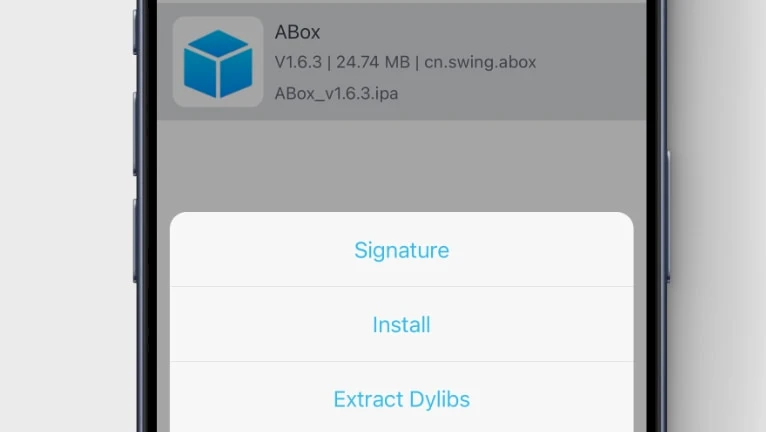This screenshot has height=432, width=766.
Task: Pick the Extract Dylibs option
Action: click(x=402, y=399)
